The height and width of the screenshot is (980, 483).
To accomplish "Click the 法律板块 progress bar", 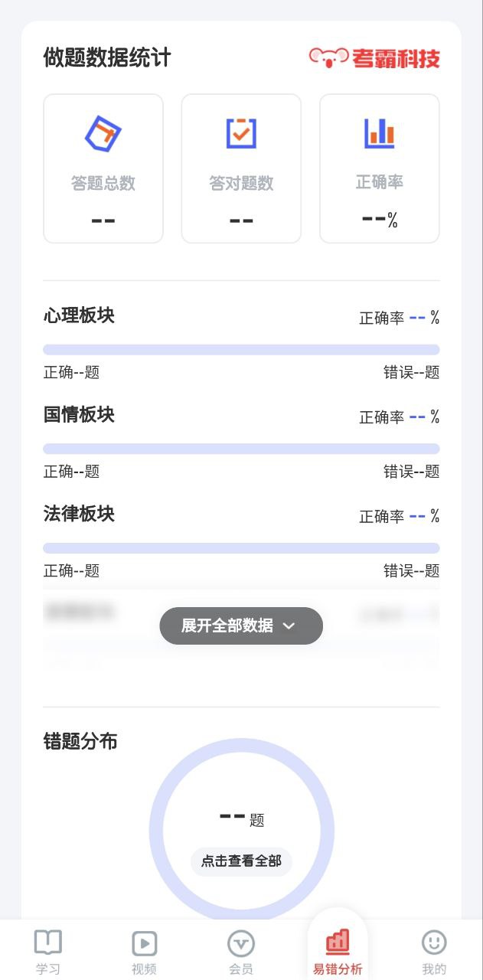I will pos(241,548).
